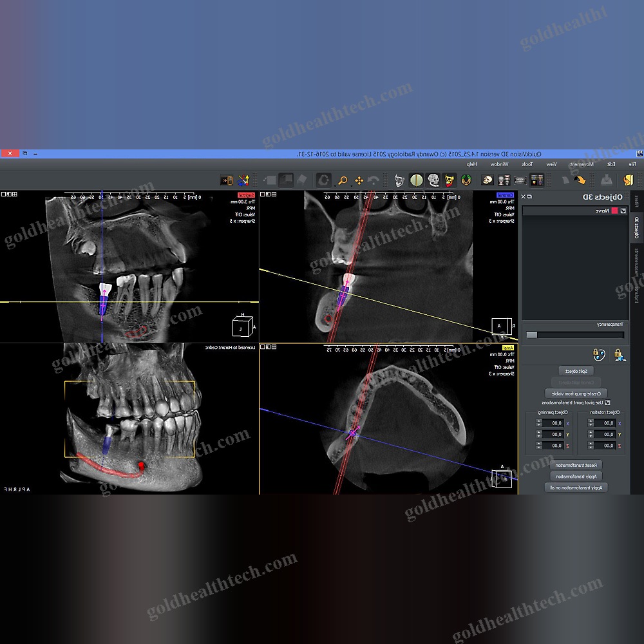Viewport: 644px width, 644px height.
Task: Click the circular rotate tool icon
Action: [324, 180]
